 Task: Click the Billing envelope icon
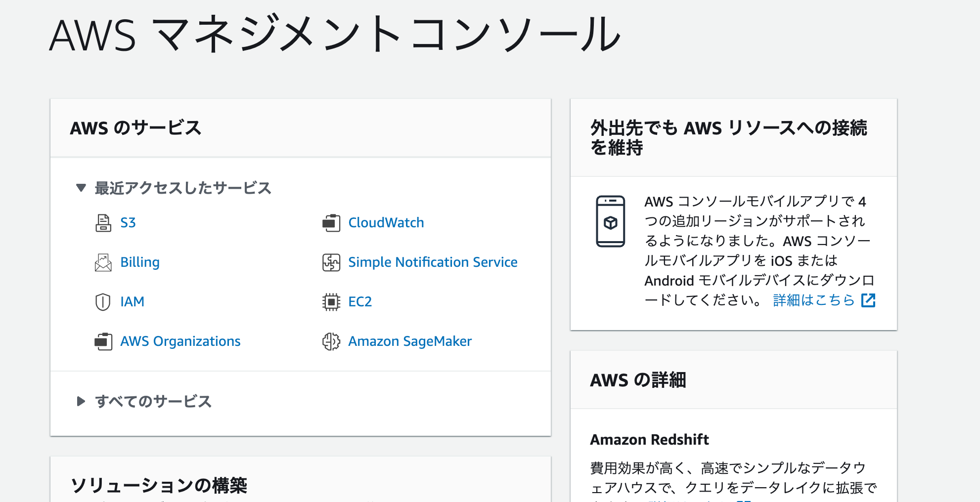[103, 262]
